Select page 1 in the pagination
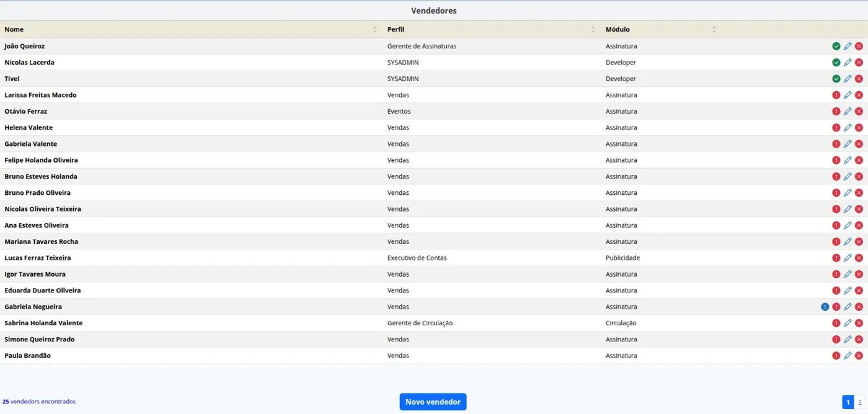The image size is (868, 414). pyautogui.click(x=848, y=402)
